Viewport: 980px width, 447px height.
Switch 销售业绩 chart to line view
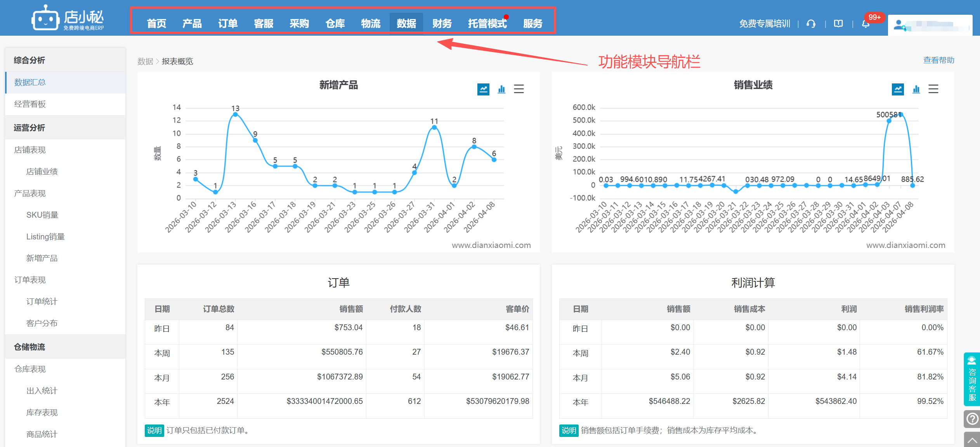(x=897, y=89)
